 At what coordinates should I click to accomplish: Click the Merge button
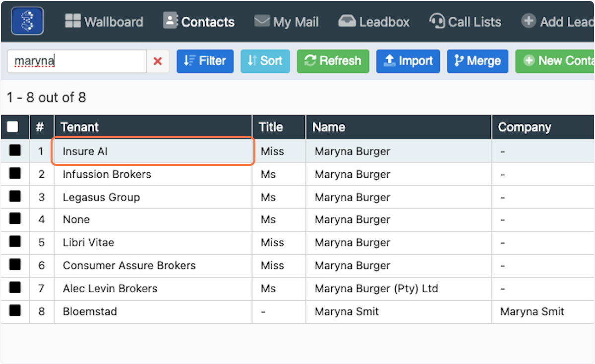pos(477,61)
